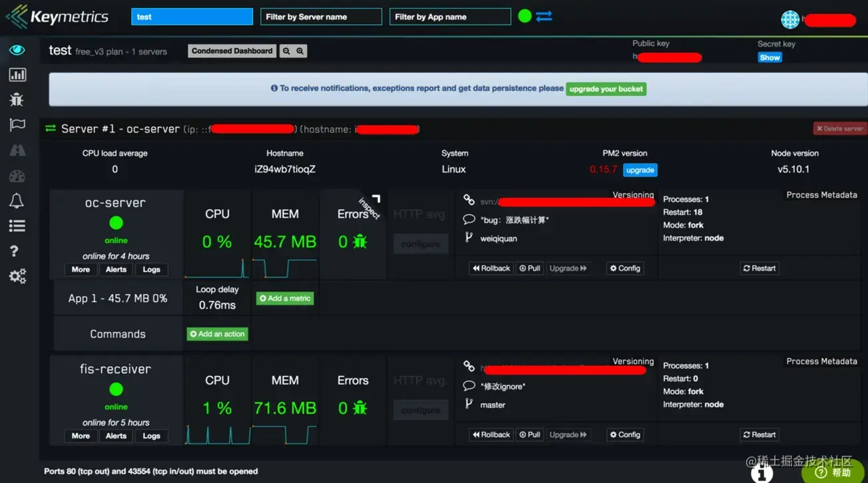The height and width of the screenshot is (483, 868).
Task: Open the 帮助 help button
Action: coord(833,472)
